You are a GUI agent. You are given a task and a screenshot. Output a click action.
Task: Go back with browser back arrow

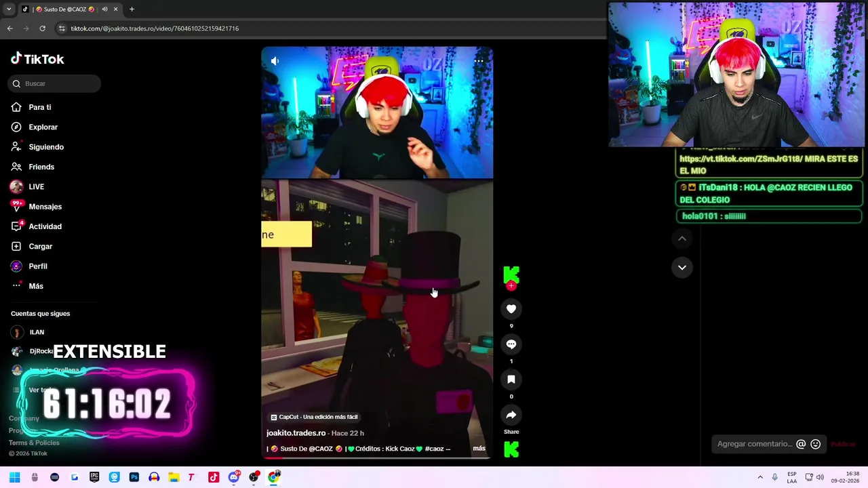[10, 28]
